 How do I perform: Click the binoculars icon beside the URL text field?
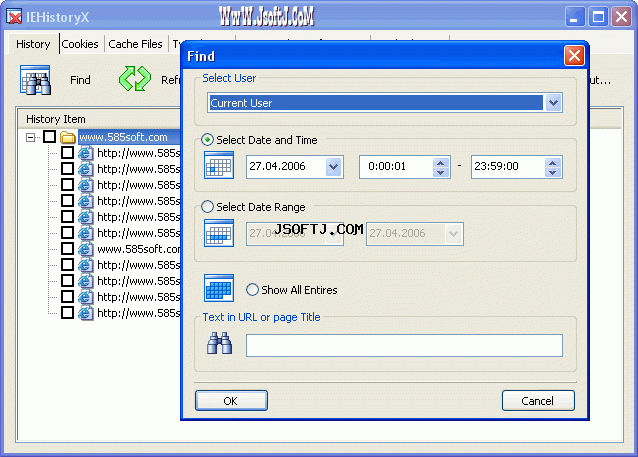pyautogui.click(x=219, y=343)
